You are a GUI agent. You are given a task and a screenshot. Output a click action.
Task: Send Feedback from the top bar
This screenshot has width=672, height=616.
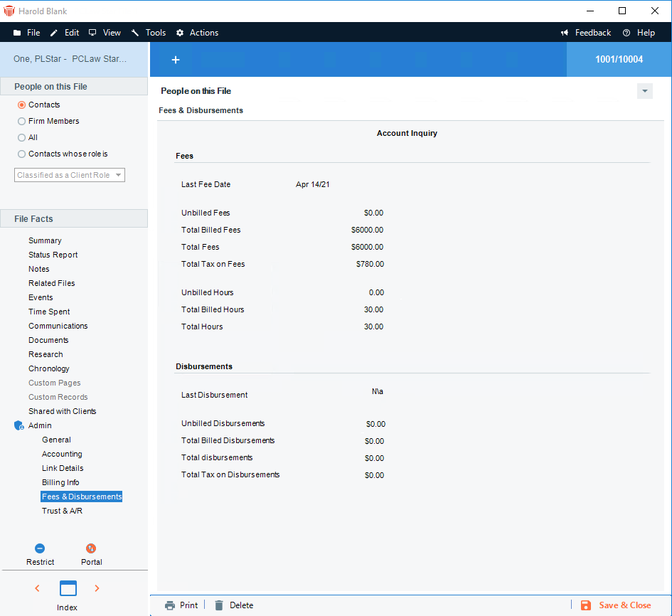pyautogui.click(x=586, y=33)
